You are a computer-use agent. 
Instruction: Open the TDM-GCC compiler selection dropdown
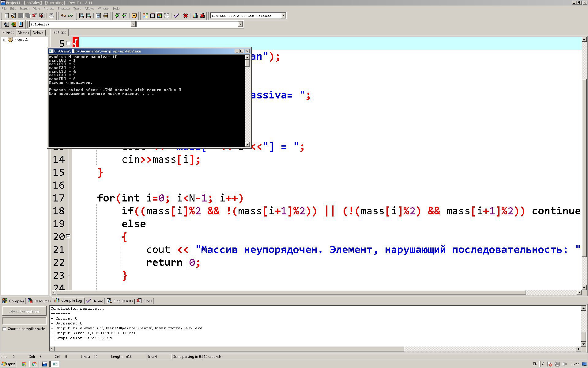(283, 16)
